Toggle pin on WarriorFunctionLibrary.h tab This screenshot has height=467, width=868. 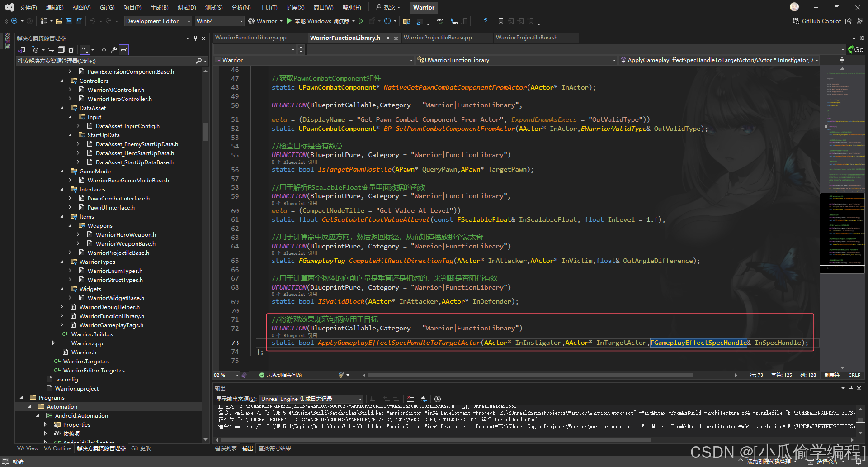click(388, 38)
